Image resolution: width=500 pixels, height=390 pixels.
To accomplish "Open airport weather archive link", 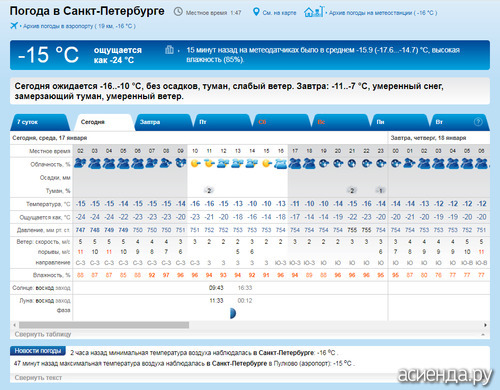I will coord(79,26).
